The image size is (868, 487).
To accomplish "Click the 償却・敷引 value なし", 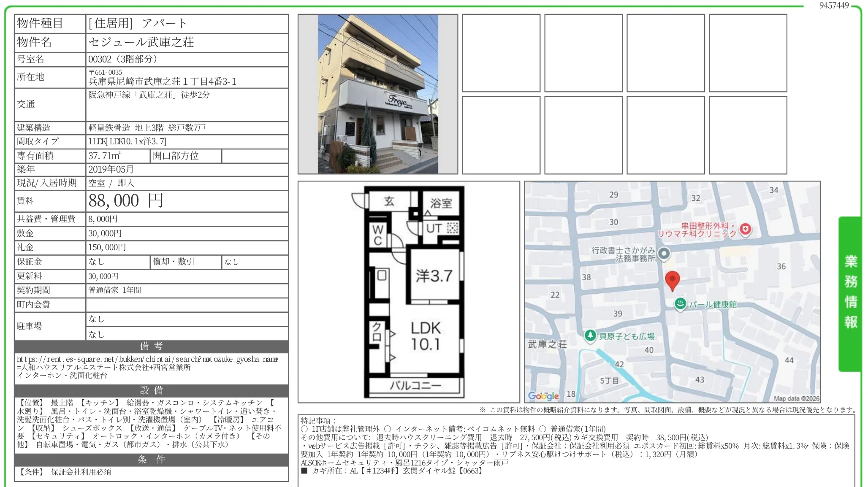I will click(x=231, y=262).
